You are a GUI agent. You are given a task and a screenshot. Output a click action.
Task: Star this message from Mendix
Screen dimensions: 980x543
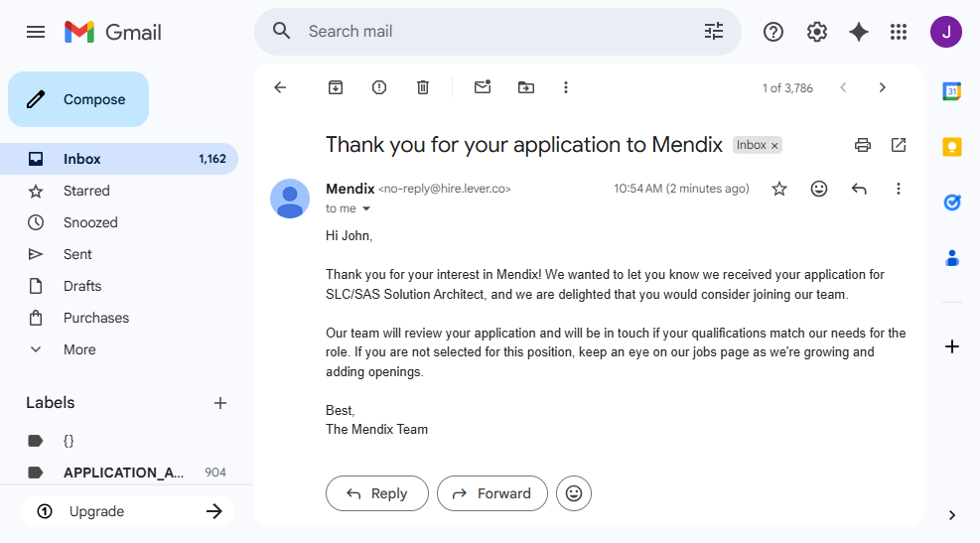tap(779, 189)
